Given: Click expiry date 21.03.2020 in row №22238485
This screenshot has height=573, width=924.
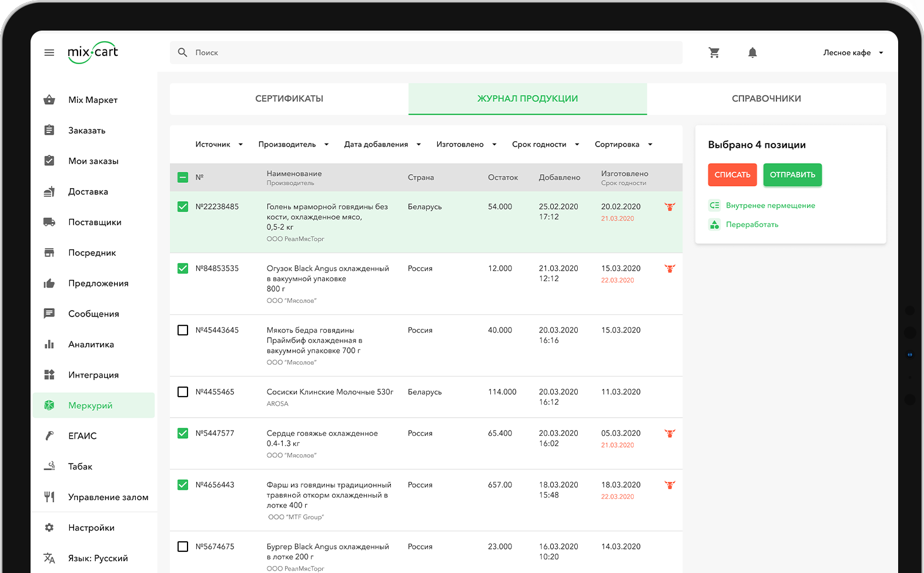Looking at the screenshot, I should pyautogui.click(x=617, y=218).
